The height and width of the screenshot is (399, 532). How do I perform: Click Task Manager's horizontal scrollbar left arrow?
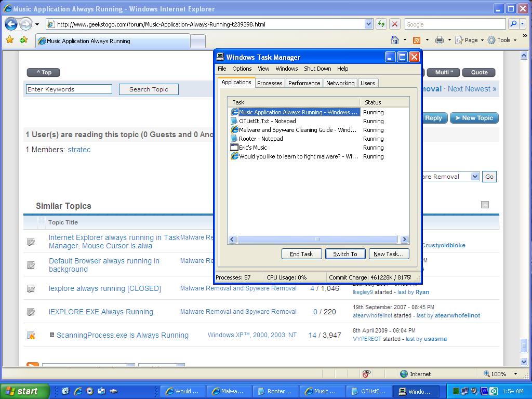(x=232, y=239)
